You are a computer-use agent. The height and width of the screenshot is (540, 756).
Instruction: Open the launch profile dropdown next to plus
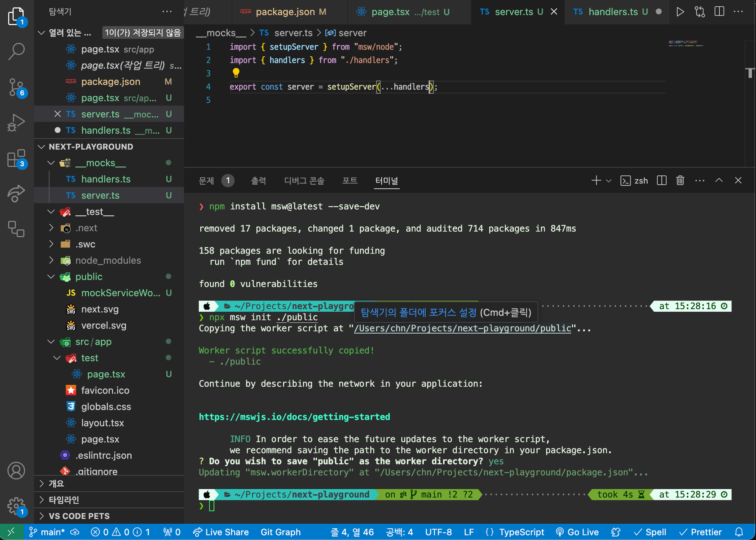point(609,181)
